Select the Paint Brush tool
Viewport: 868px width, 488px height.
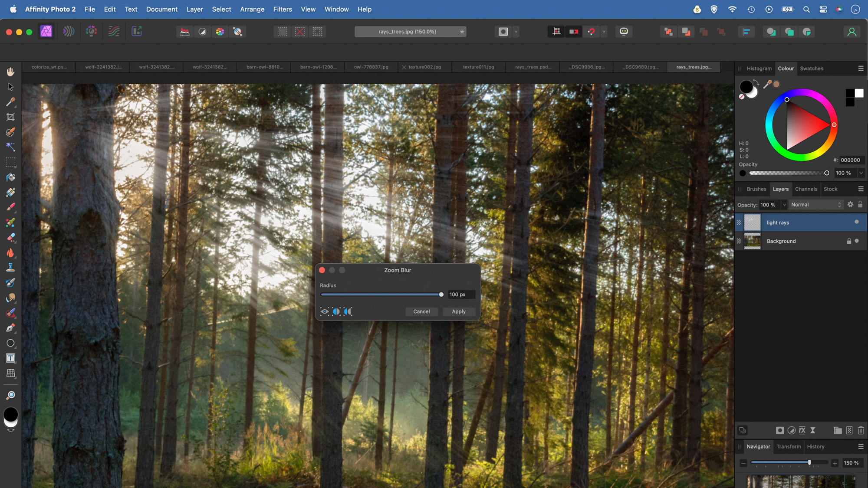click(10, 207)
